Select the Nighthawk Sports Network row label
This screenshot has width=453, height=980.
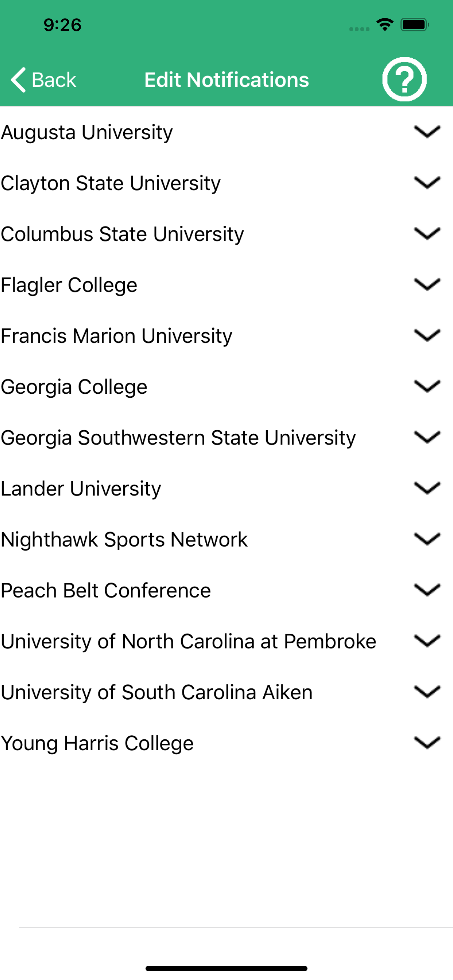click(124, 540)
